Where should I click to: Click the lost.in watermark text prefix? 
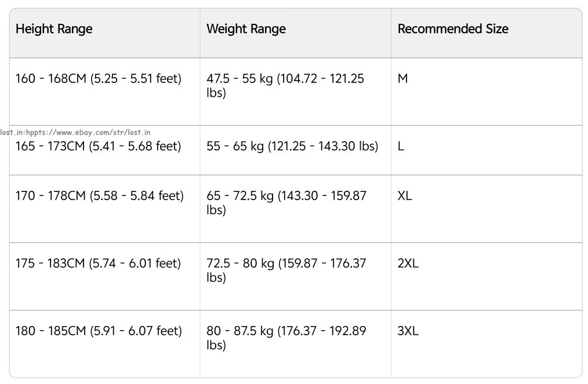pyautogui.click(x=12, y=133)
